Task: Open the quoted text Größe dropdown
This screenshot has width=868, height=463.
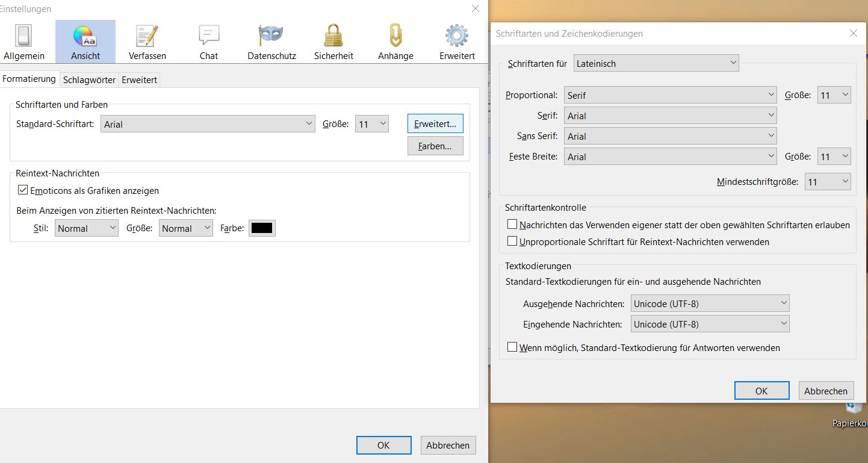Action: 186,228
